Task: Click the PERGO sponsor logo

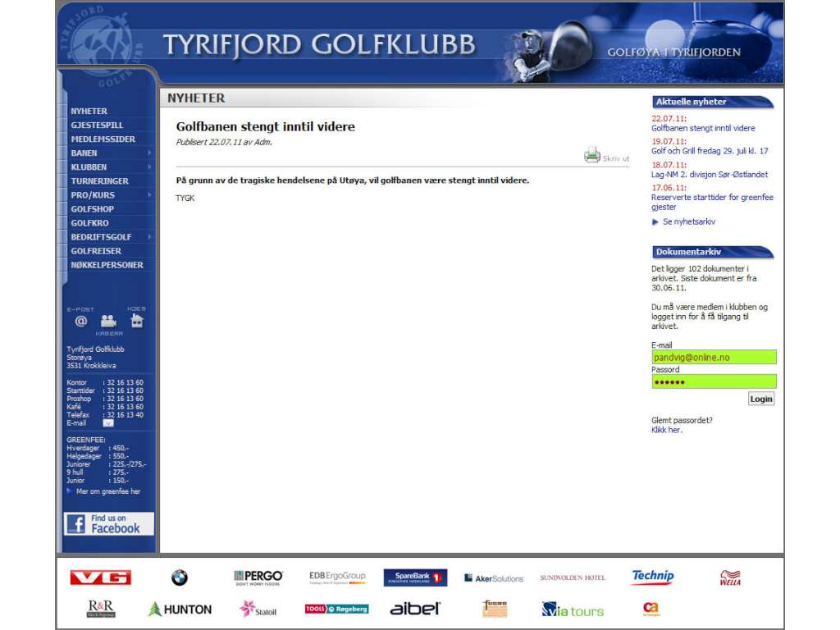Action: [x=258, y=577]
